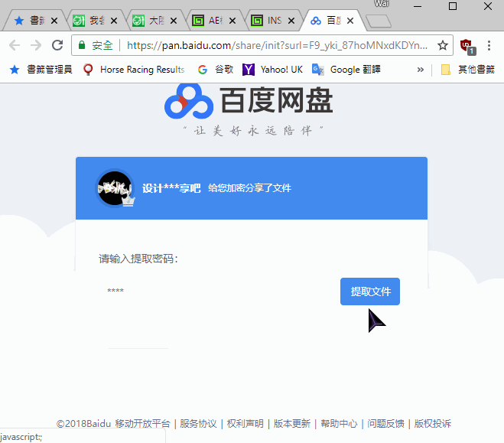This screenshot has height=443, width=504.
Task: Open the 其他書籤 folder
Action: click(468, 70)
